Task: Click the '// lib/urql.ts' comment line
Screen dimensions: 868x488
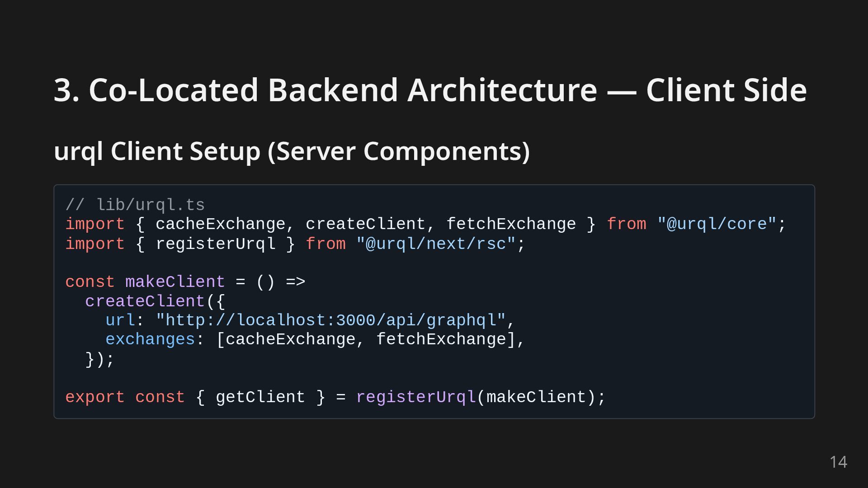Action: (x=135, y=205)
